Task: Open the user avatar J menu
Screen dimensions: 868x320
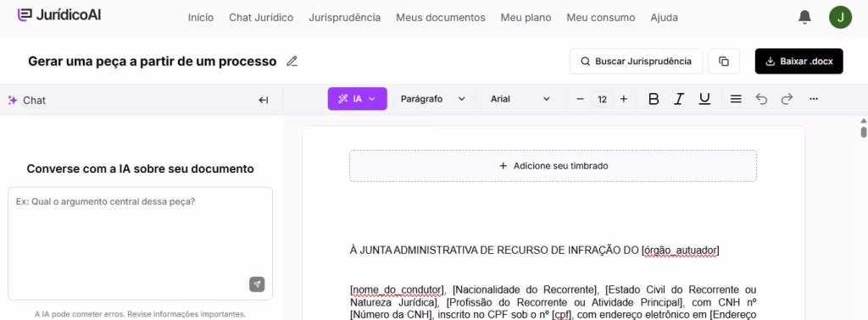Action: [840, 17]
